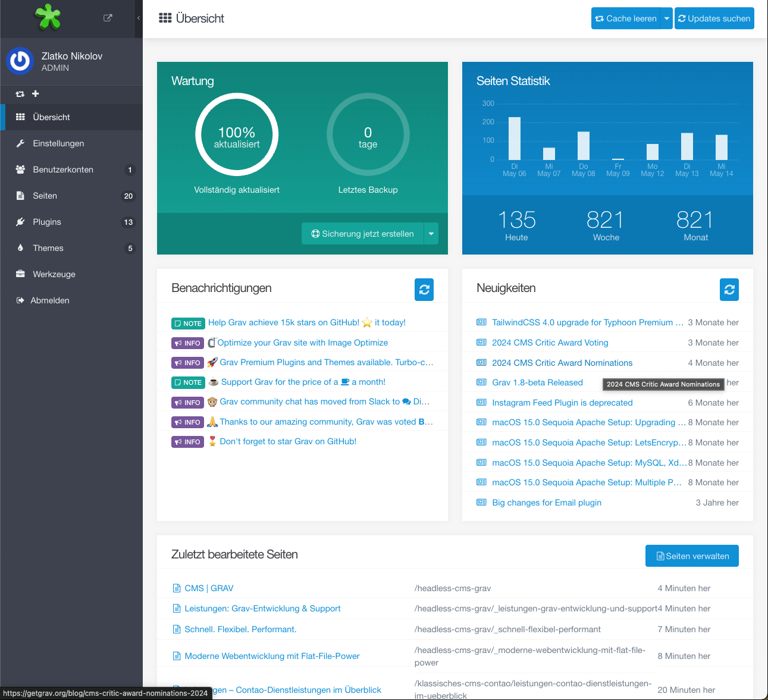Screen dimensions: 768x700
Task: Click the Zlatko Nikolov avatar icon
Action: pos(20,61)
